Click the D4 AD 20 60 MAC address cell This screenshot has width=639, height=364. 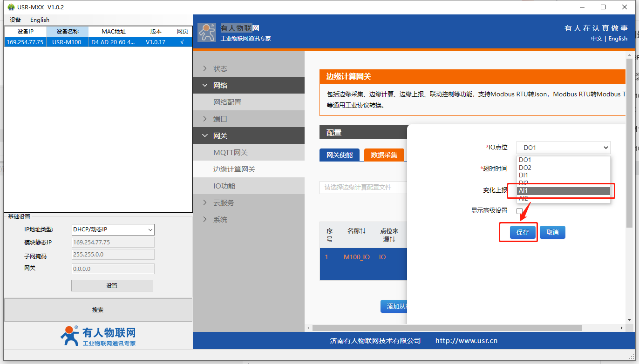coord(114,42)
